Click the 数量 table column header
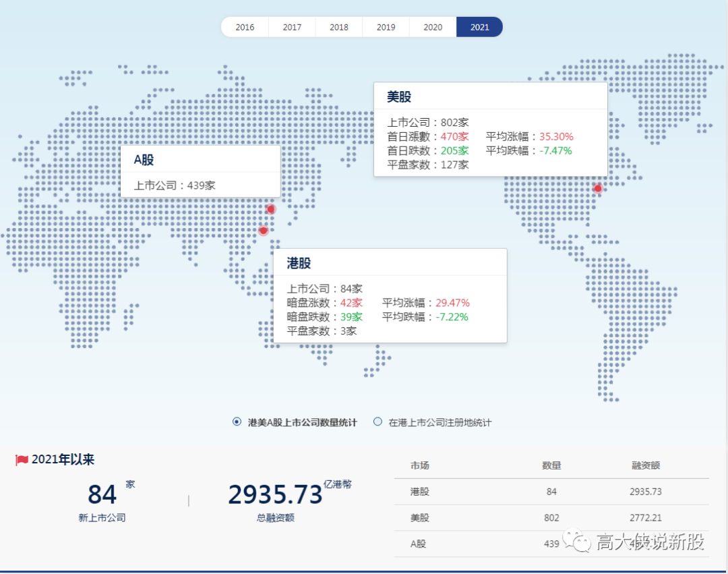The height and width of the screenshot is (574, 728). pyautogui.click(x=551, y=465)
